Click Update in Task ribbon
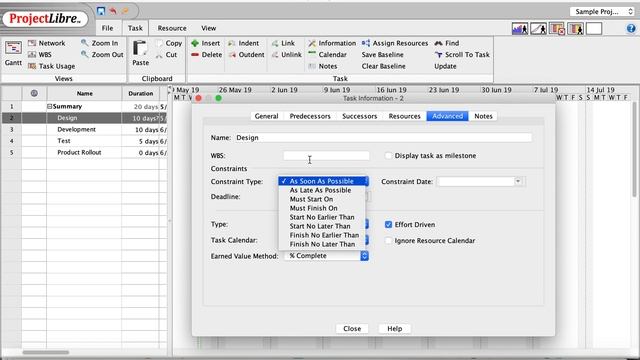 445,66
